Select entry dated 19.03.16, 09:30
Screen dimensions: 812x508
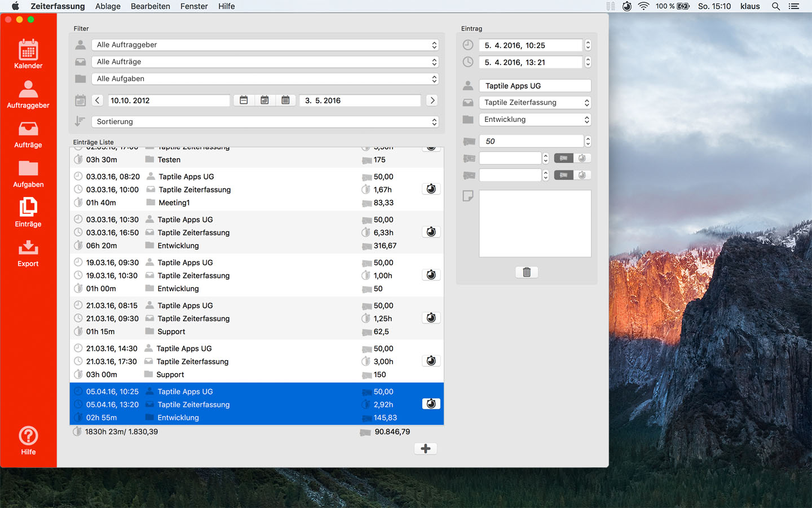pyautogui.click(x=257, y=275)
